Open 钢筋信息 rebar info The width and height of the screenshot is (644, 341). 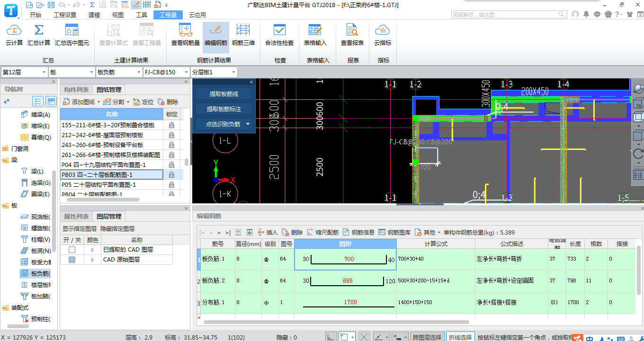[x=358, y=232]
